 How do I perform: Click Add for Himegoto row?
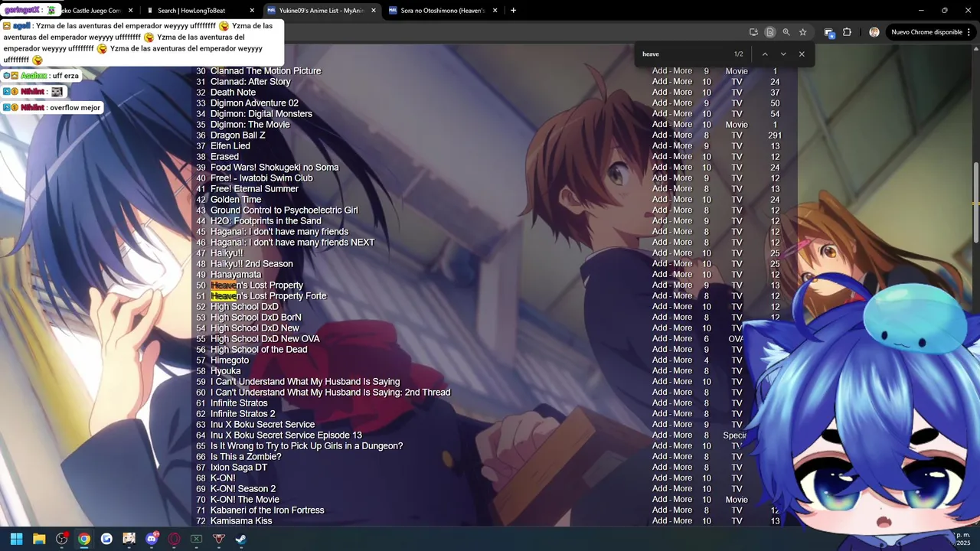(x=659, y=360)
